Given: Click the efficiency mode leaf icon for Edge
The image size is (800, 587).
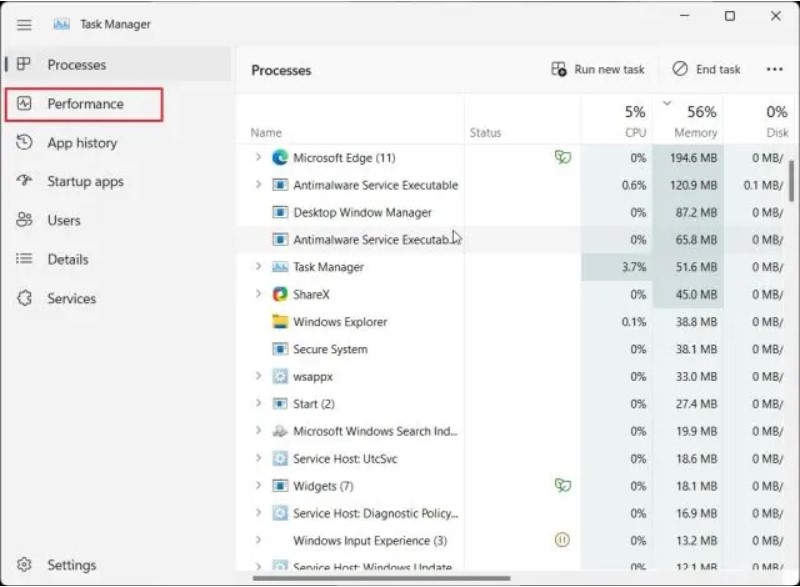Looking at the screenshot, I should (x=563, y=158).
